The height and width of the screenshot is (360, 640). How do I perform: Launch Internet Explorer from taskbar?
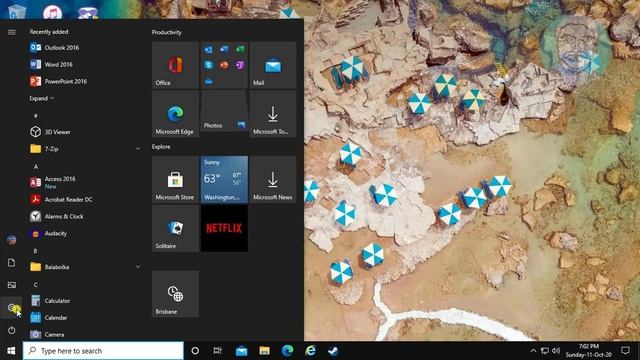click(310, 351)
